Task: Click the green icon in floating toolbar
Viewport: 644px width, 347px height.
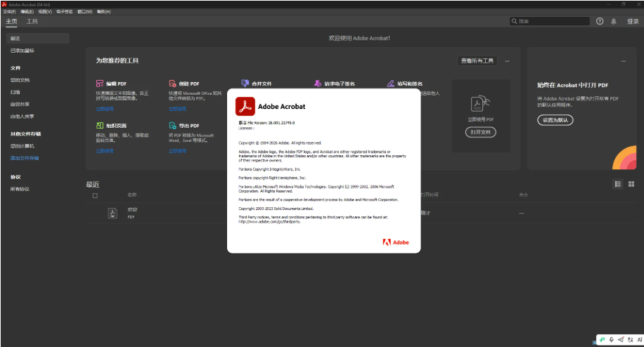Action: pyautogui.click(x=602, y=339)
